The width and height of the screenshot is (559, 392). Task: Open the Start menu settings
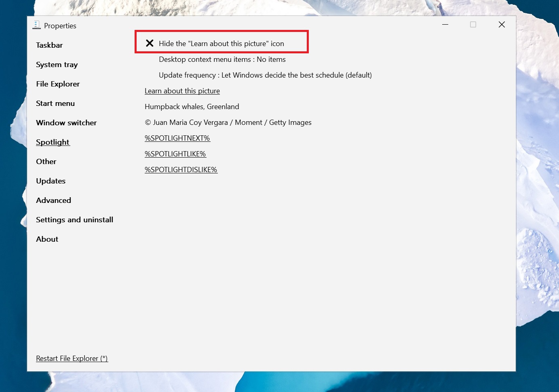pos(55,103)
